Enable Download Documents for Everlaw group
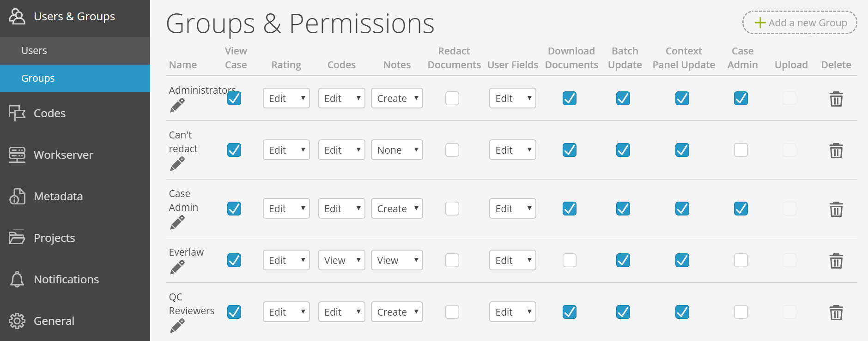 click(570, 260)
